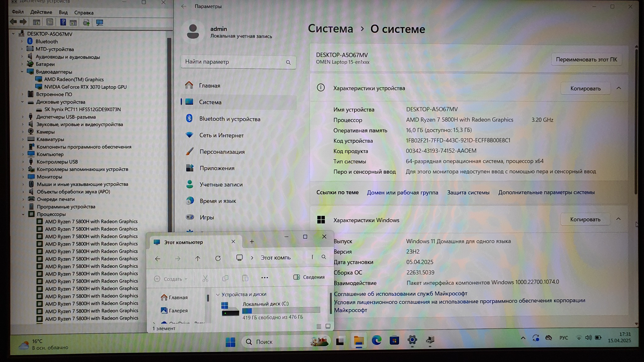This screenshot has width=644, height=362.
Task: Click the search magnifier in Найти параметр box
Action: point(288,62)
